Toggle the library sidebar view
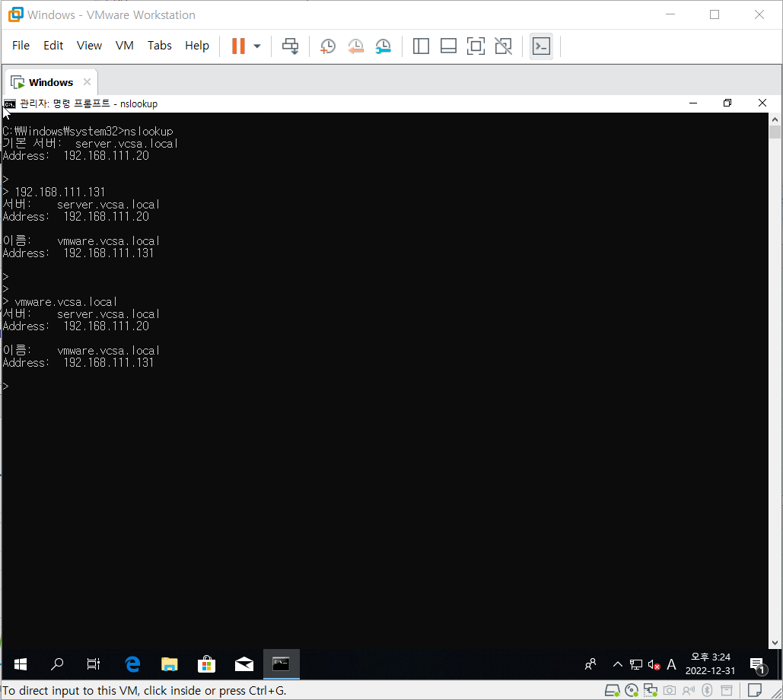The image size is (783, 700). pyautogui.click(x=421, y=46)
